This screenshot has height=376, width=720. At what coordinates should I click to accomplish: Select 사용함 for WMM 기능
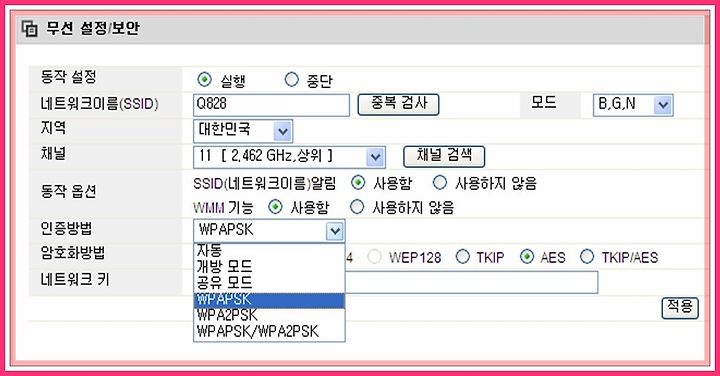pyautogui.click(x=275, y=207)
